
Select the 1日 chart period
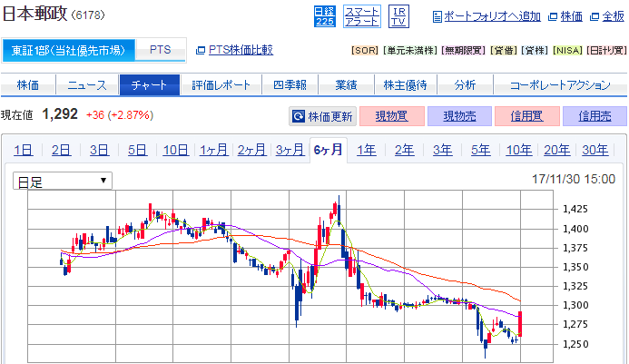(x=23, y=151)
